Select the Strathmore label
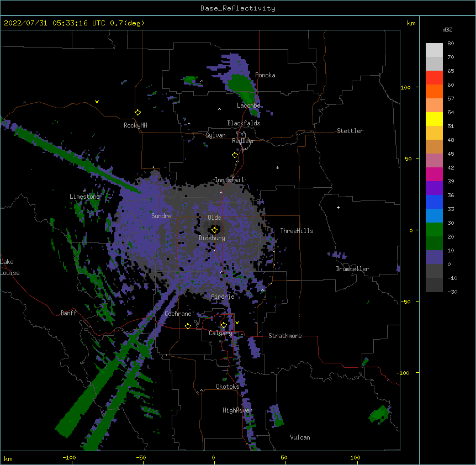The height and width of the screenshot is (465, 476). (x=285, y=336)
